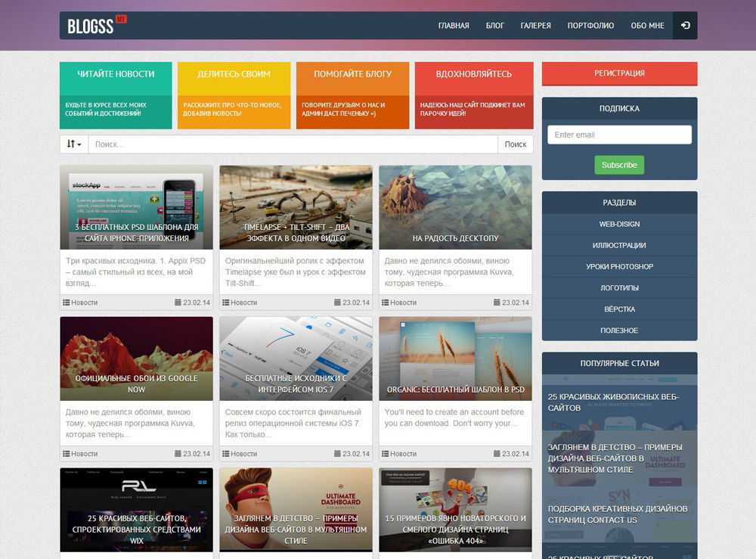Select the ВЁРСТКА section

point(620,309)
